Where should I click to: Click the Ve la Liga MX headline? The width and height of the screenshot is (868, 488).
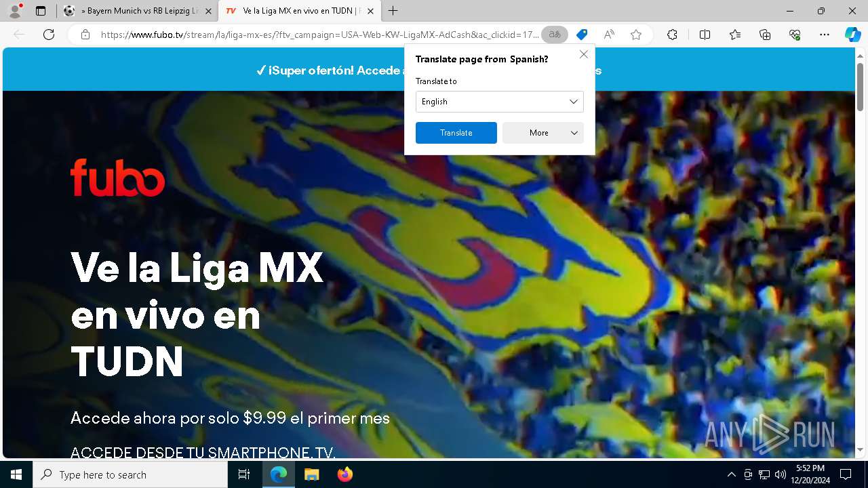tap(197, 314)
